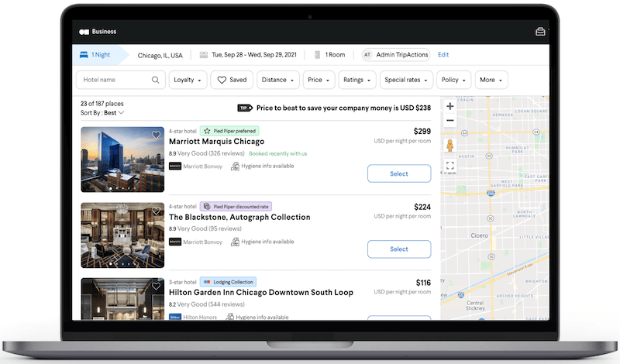620x364 pixels.
Task: Click '8.9 Very Good (326 reviews)' rating
Action: point(207,153)
